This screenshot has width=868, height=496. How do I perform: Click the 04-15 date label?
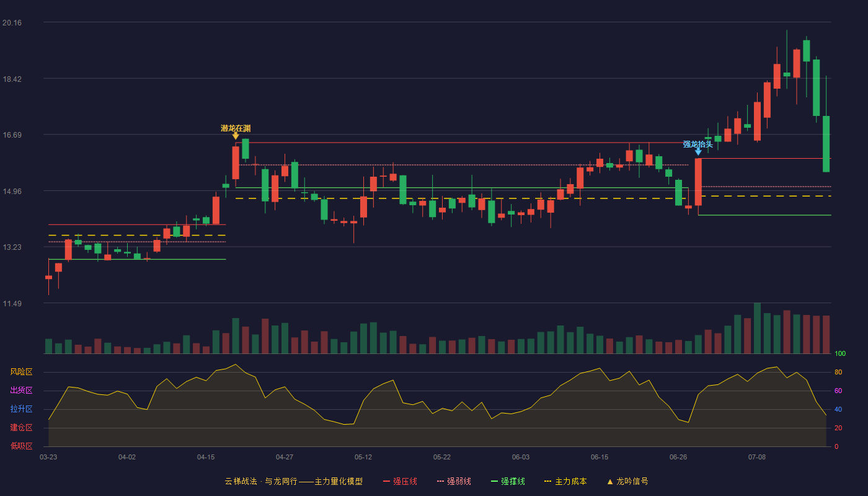[x=206, y=457]
